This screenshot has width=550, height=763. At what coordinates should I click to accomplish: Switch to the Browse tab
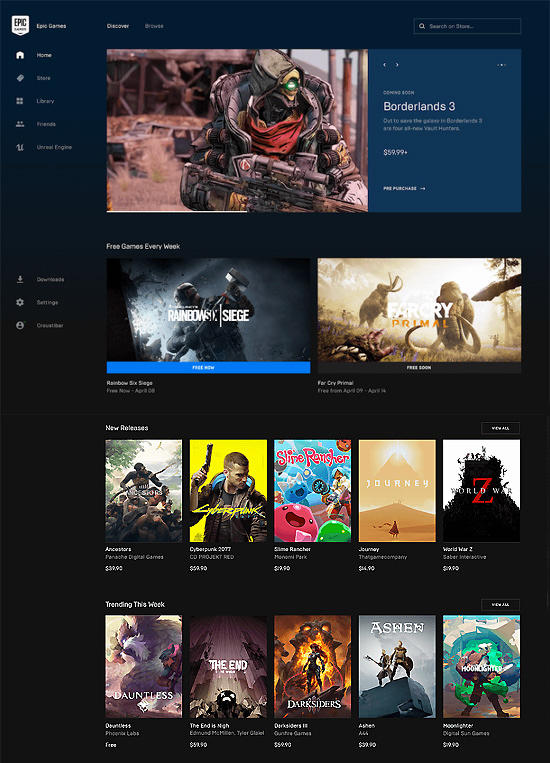154,26
